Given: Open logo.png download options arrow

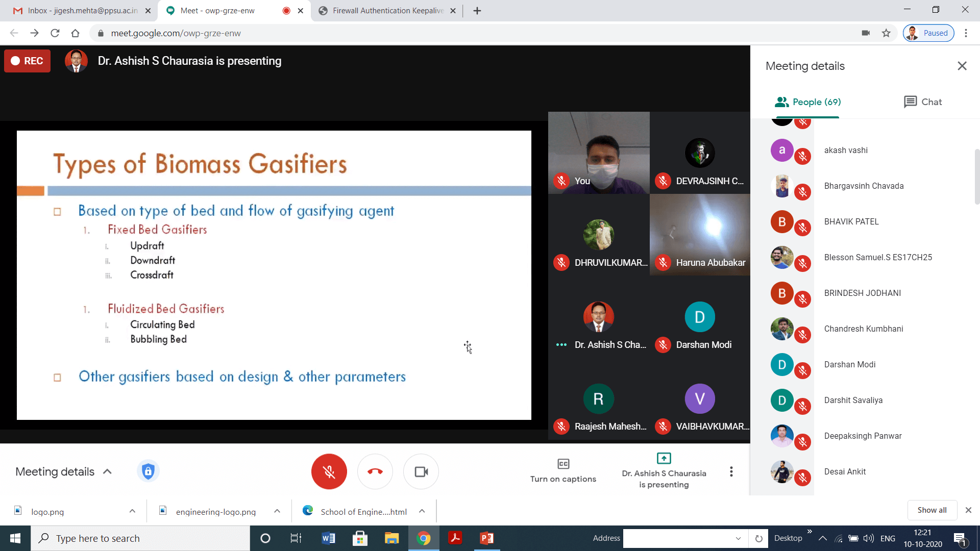Looking at the screenshot, I should click(x=132, y=511).
